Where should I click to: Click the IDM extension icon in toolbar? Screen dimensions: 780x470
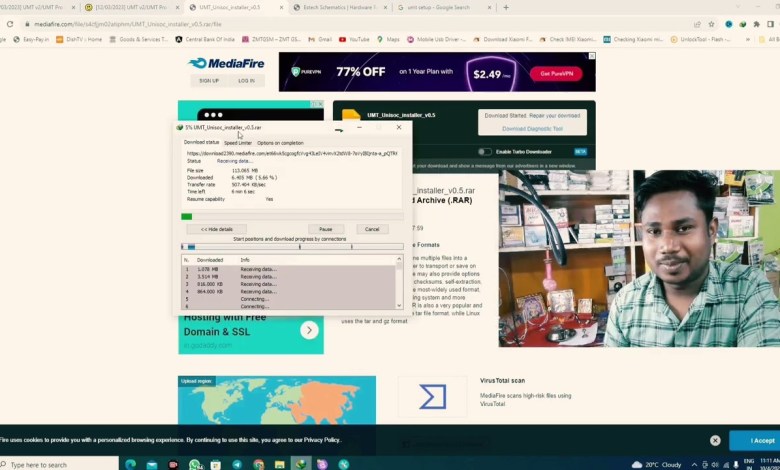coord(742,24)
